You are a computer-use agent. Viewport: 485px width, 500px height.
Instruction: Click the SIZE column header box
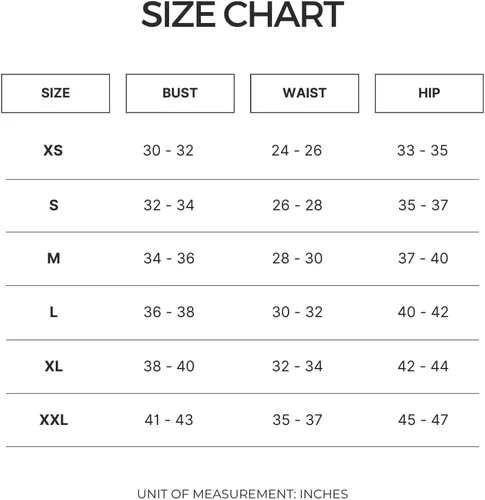point(56,93)
